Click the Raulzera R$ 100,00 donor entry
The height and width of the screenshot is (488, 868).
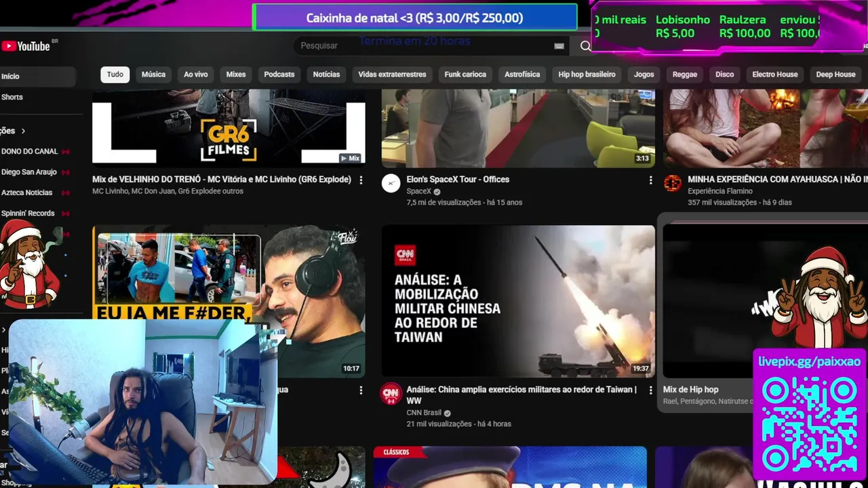click(x=745, y=26)
